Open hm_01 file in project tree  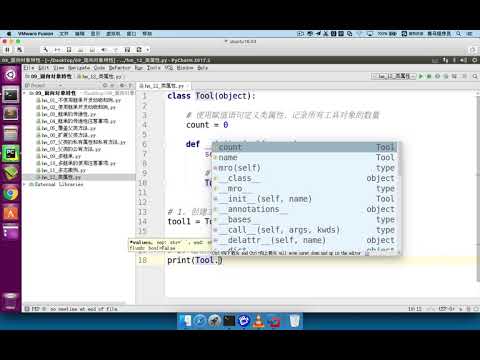click(x=78, y=100)
